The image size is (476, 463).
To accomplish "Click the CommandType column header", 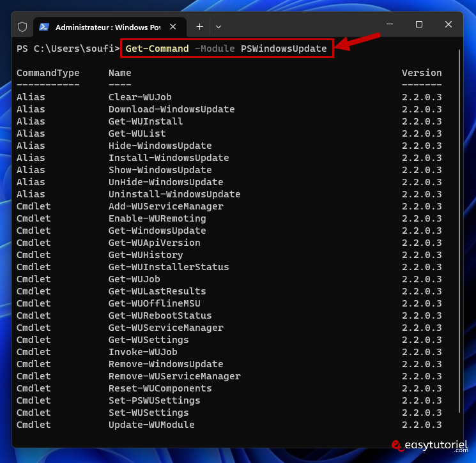I will [48, 73].
